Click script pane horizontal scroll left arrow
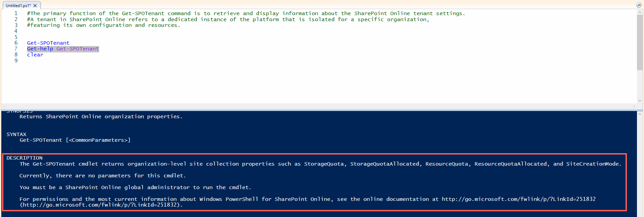Screen dimensions: 644x217 (x=4, y=106)
